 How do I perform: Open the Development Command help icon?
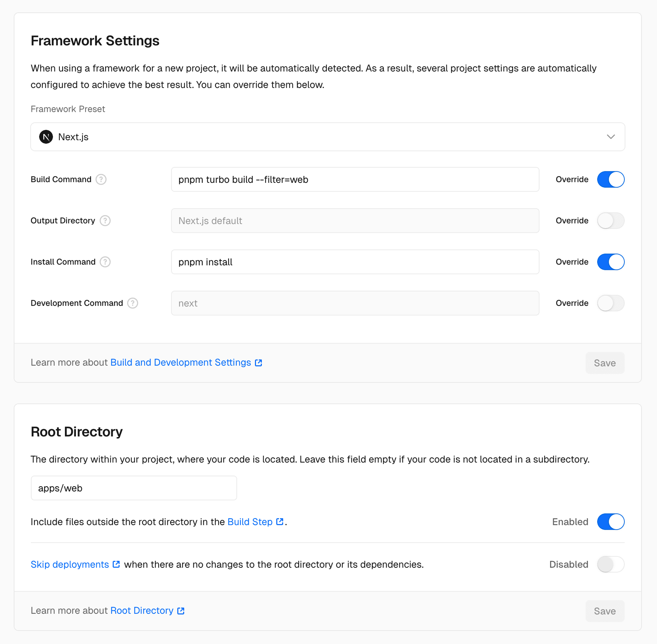click(x=132, y=303)
